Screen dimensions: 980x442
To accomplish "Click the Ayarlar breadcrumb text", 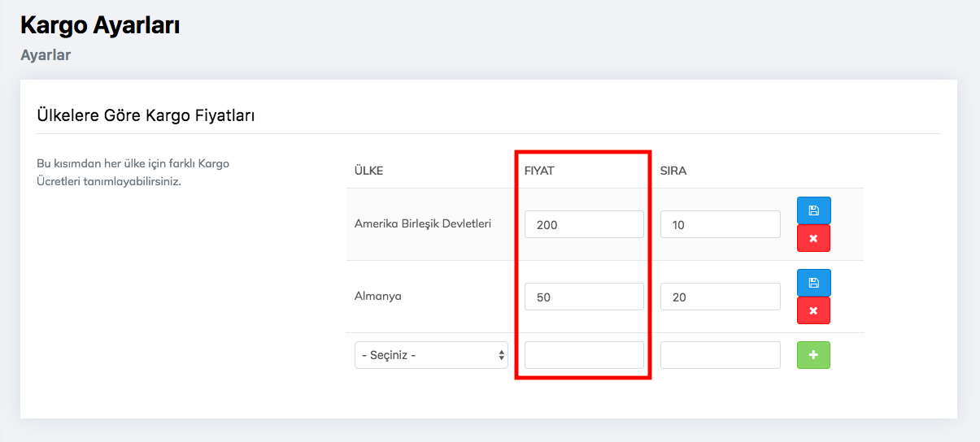I will (x=46, y=55).
